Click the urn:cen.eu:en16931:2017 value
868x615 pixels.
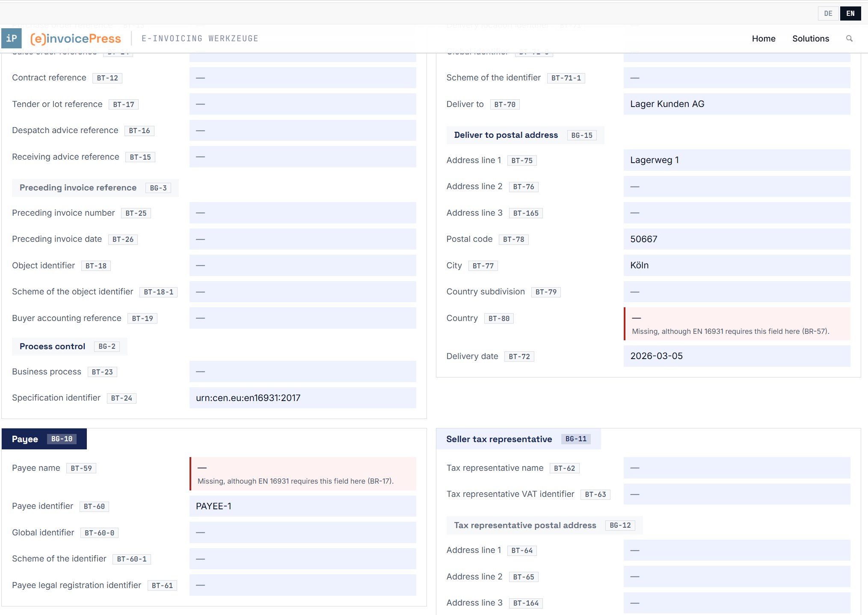[x=248, y=398]
